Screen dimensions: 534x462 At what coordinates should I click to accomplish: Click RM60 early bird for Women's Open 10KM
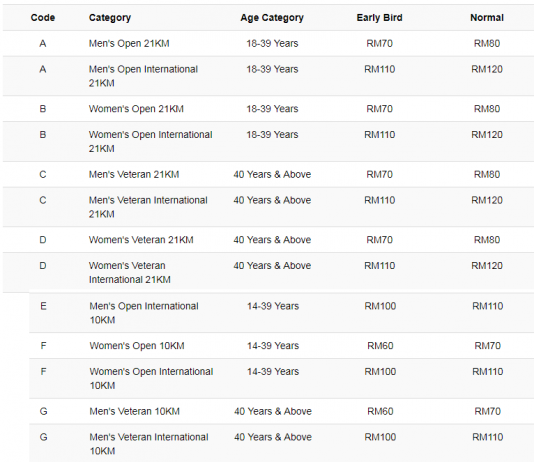point(380,346)
